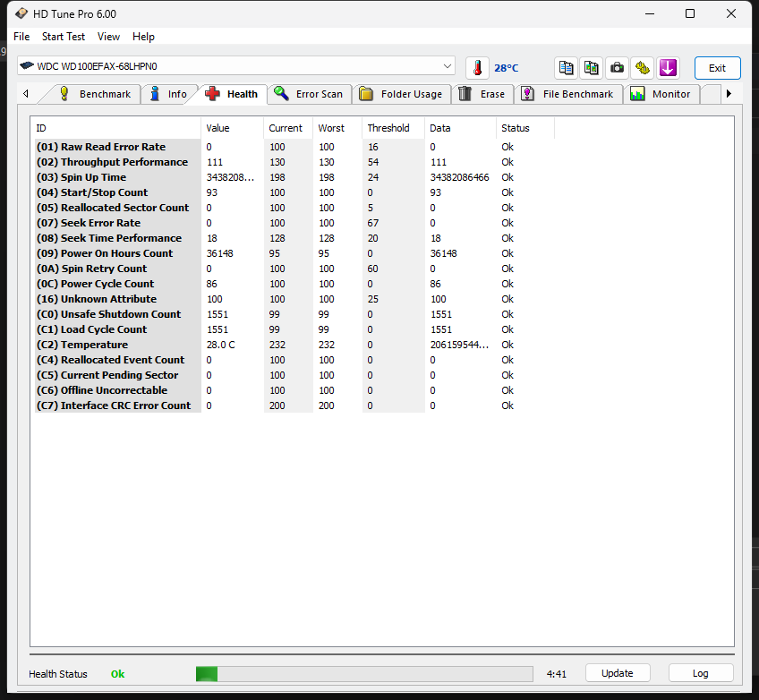The width and height of the screenshot is (759, 700).
Task: Sort by the Value column header
Action: (x=232, y=128)
